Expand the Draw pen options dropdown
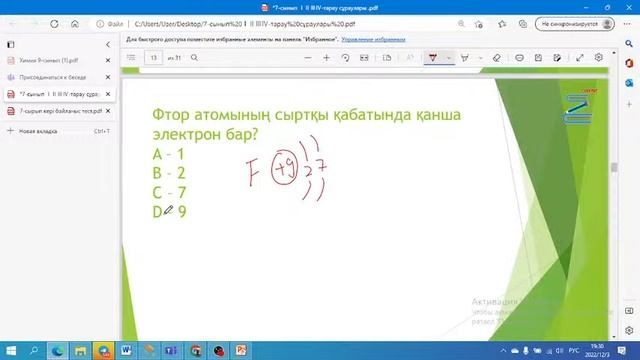This screenshot has width=640, height=360. tap(449, 58)
